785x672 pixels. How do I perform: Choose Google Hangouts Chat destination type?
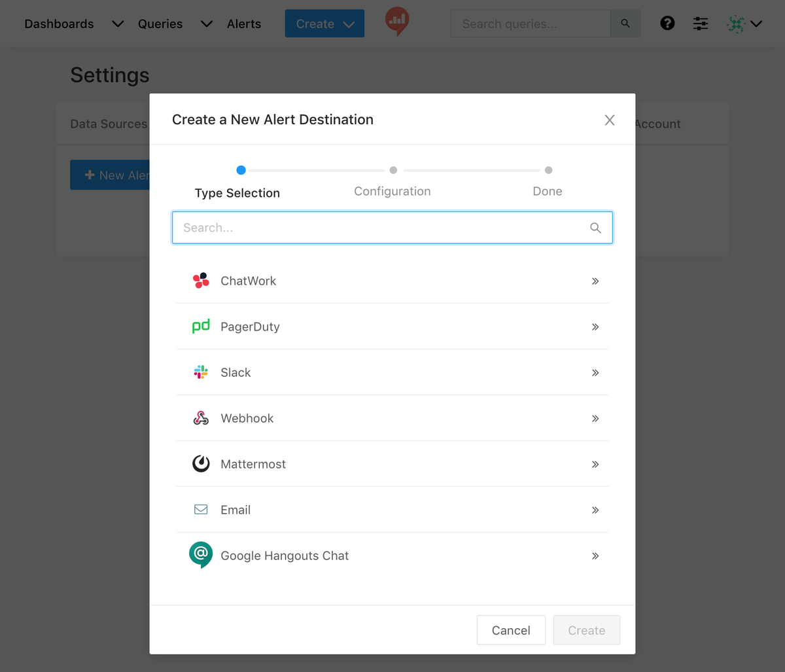392,556
